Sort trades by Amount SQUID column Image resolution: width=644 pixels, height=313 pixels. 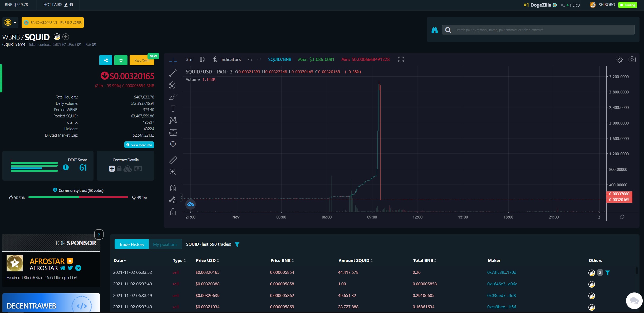click(x=356, y=260)
